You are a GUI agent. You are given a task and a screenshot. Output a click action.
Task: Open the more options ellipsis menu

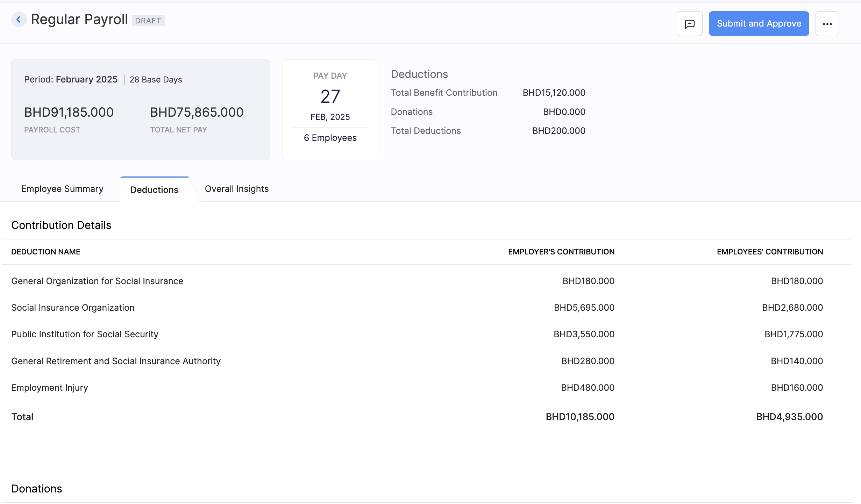coord(827,23)
